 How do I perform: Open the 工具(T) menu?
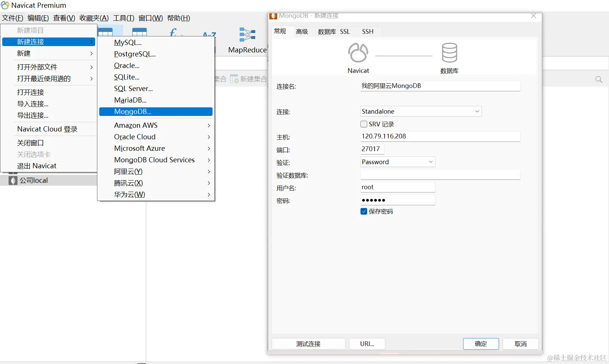(x=124, y=18)
